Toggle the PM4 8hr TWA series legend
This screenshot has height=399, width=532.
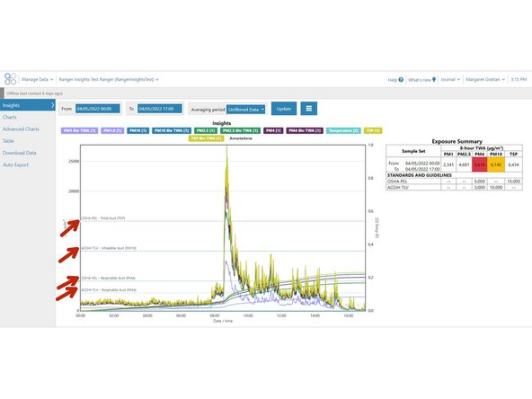click(x=305, y=130)
